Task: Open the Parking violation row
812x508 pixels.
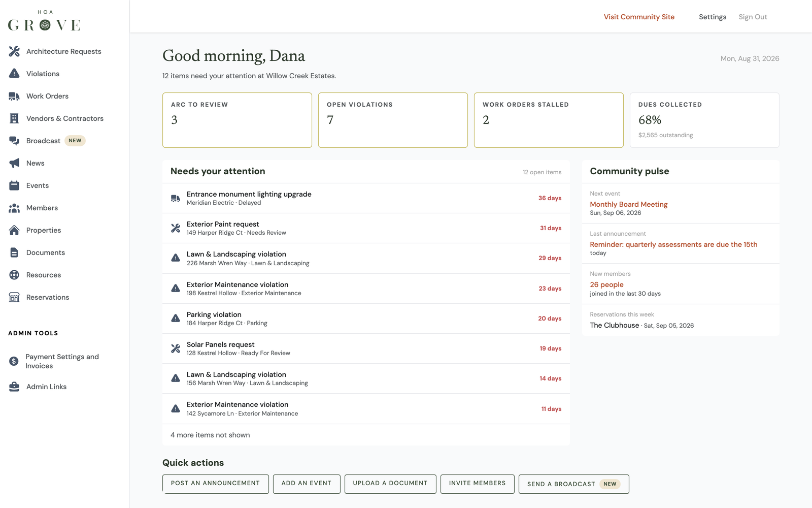Action: [366, 319]
